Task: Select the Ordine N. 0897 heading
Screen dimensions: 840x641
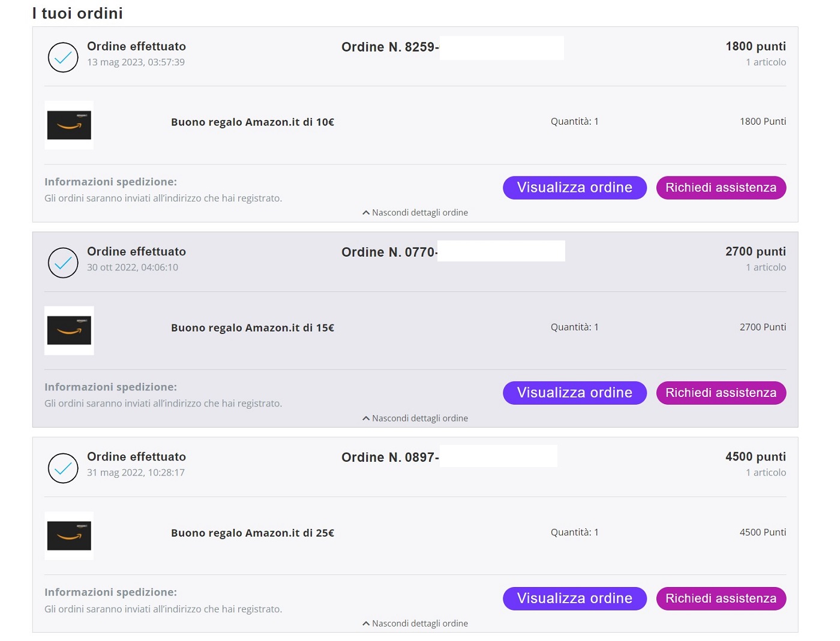Action: click(x=390, y=457)
